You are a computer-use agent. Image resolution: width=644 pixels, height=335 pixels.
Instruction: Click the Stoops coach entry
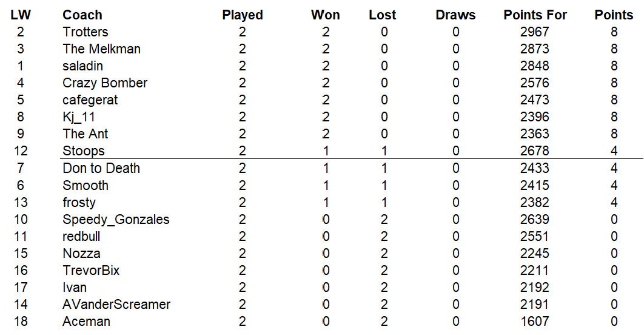click(84, 151)
